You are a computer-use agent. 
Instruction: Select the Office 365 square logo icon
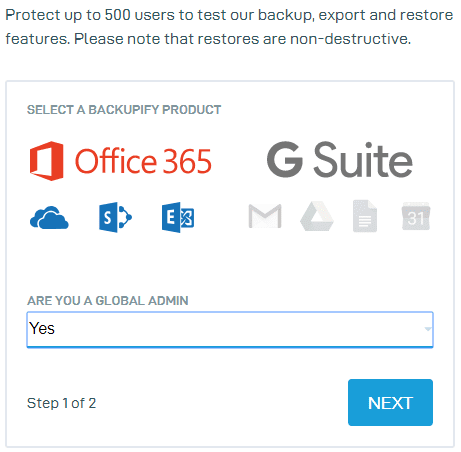click(46, 161)
